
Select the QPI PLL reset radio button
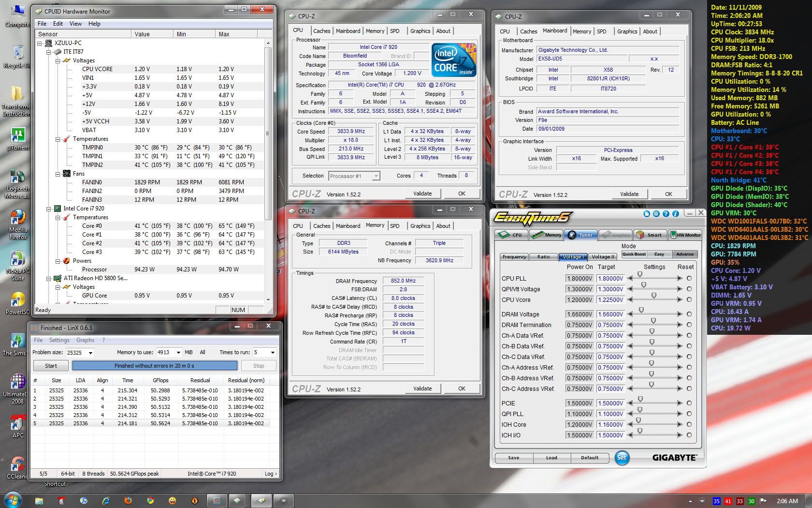689,414
